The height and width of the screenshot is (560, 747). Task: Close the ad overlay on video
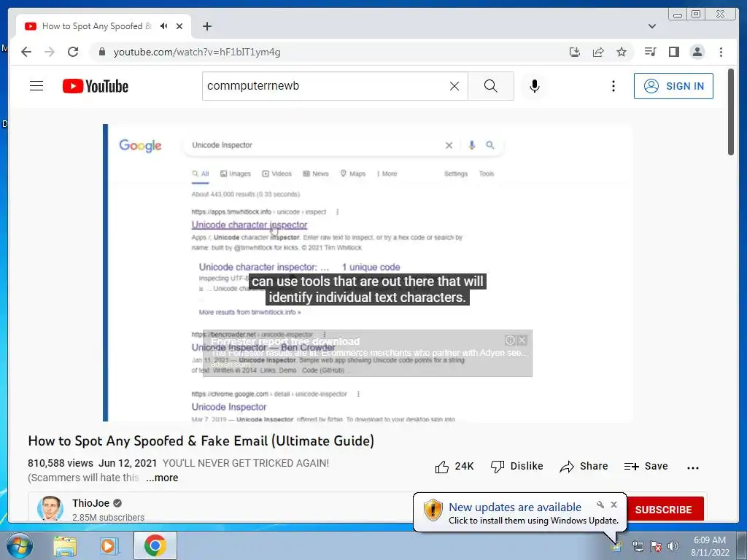(522, 340)
